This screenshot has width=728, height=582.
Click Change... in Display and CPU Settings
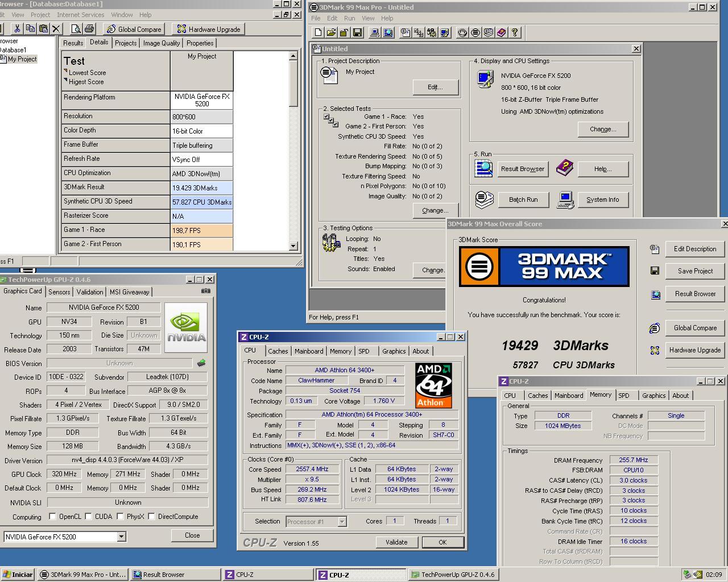point(603,129)
